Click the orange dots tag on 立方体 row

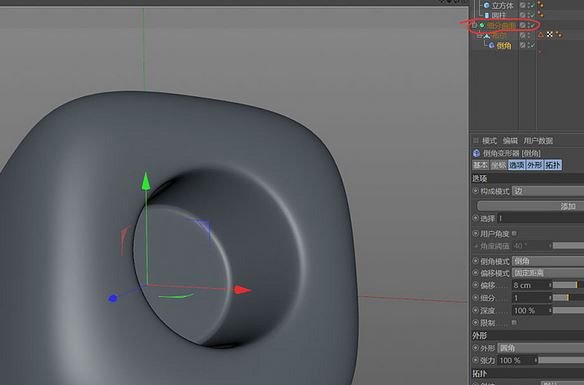pos(540,5)
